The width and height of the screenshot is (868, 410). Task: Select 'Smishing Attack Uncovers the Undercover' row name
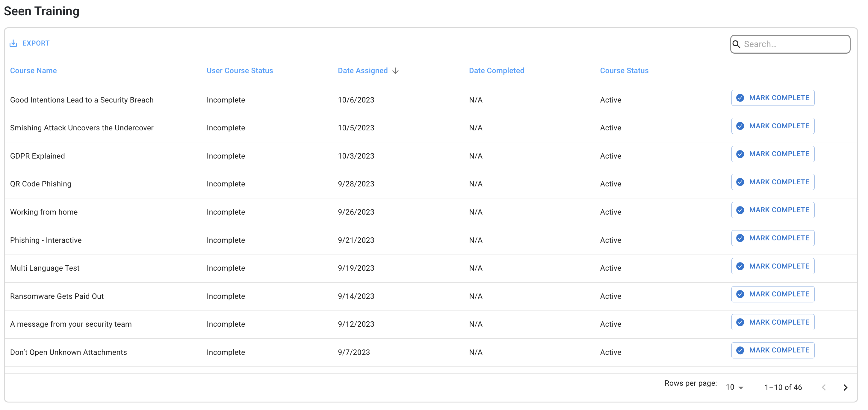click(x=82, y=128)
